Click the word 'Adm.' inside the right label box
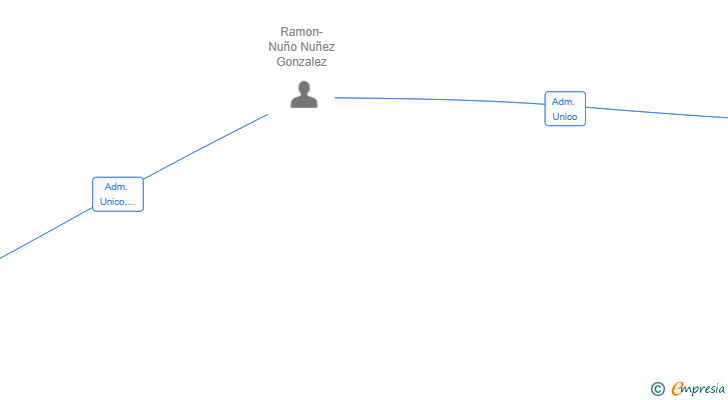This screenshot has width=728, height=400. click(x=563, y=102)
